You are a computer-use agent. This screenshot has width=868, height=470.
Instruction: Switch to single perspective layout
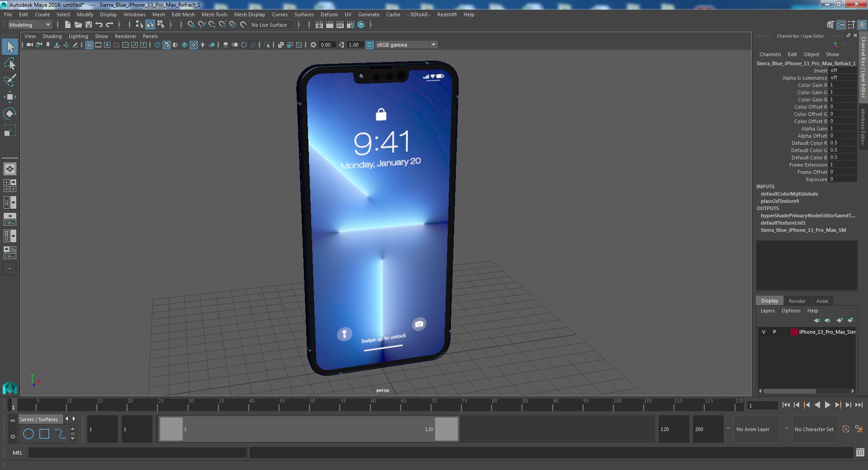[x=10, y=169]
